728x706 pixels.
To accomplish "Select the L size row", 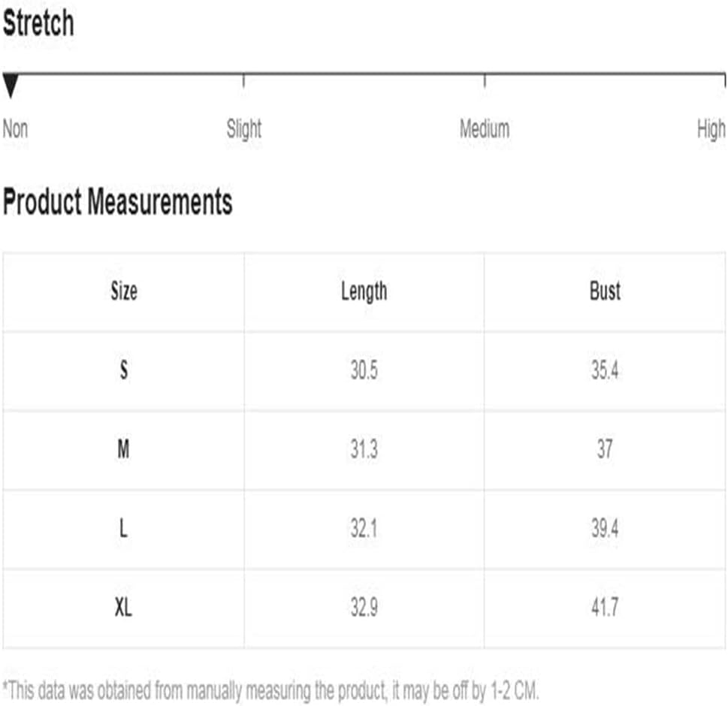I will 364,529.
